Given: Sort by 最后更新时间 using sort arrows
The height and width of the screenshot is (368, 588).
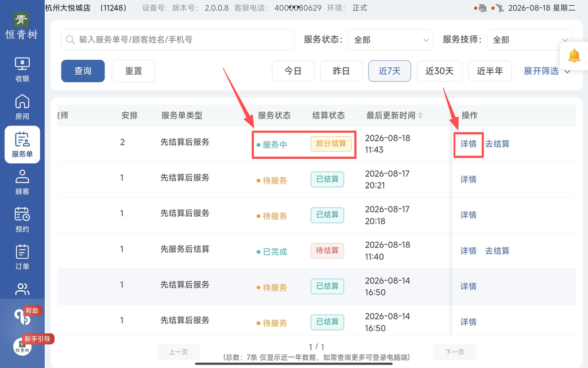Looking at the screenshot, I should pos(420,115).
